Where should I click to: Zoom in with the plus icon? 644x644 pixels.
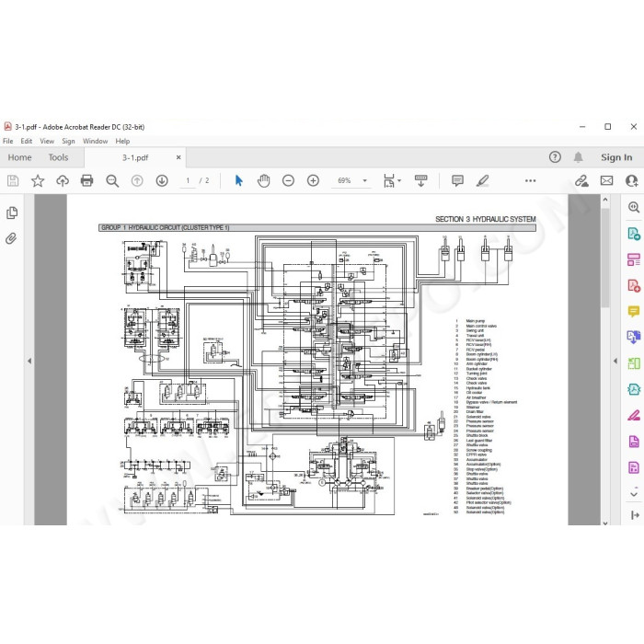pos(313,180)
